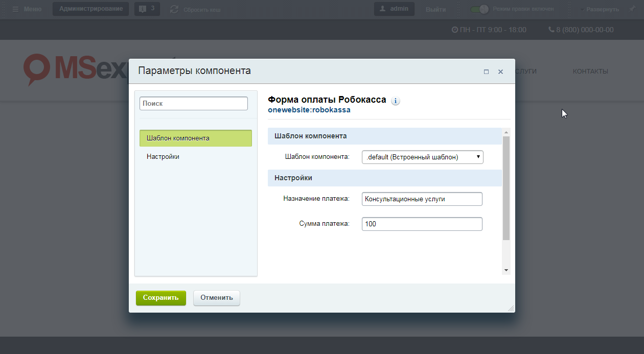Click the Сбросить кеш refresh icon
This screenshot has width=644, height=354.
coord(174,9)
